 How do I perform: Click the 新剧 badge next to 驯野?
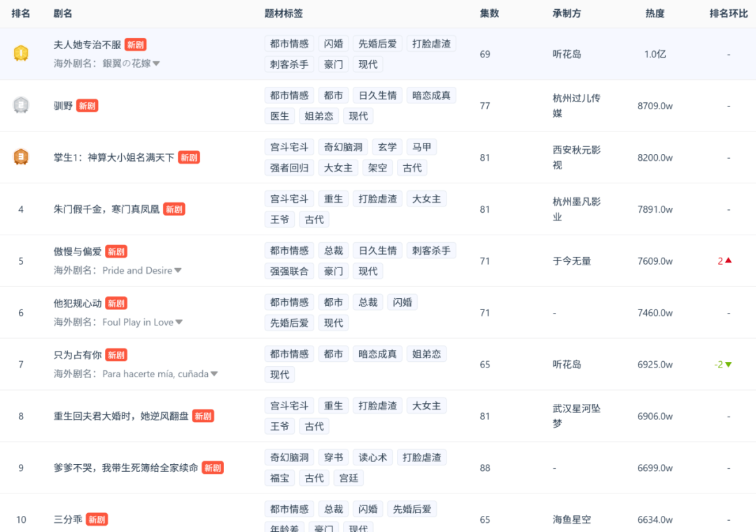[87, 106]
